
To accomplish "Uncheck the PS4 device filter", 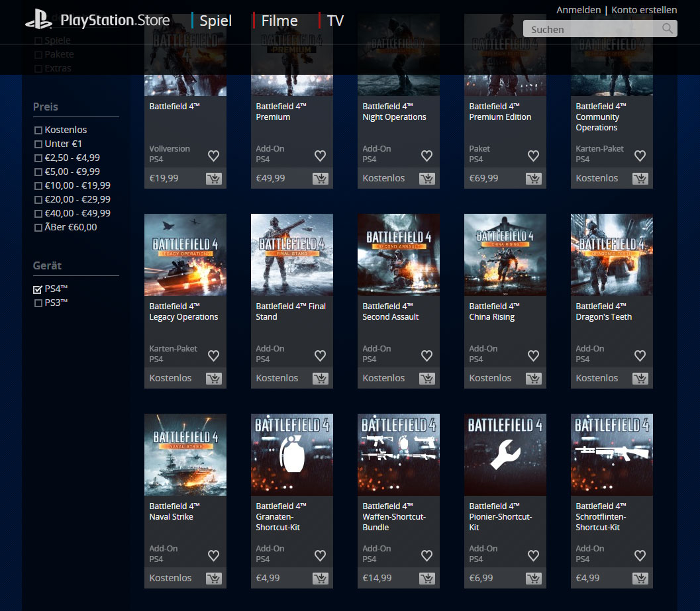I will pos(38,289).
